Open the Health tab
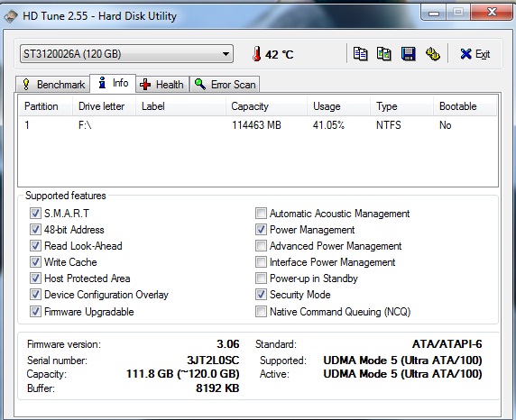 point(162,85)
